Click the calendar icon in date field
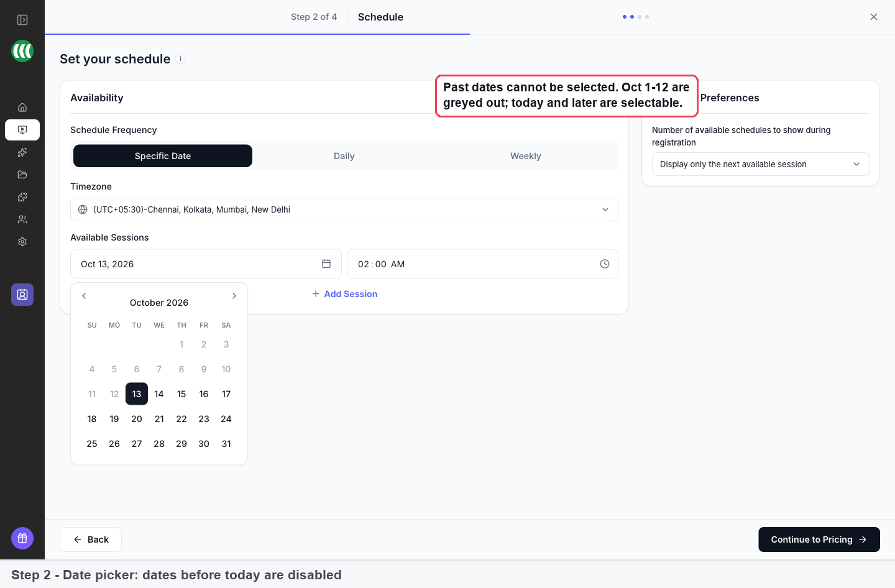Screen dimensions: 895x588 (326, 264)
